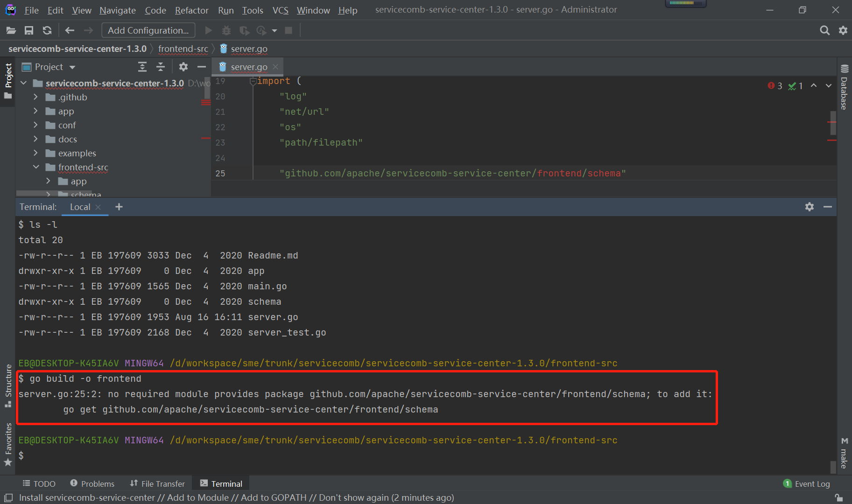The image size is (852, 504).
Task: Collapse the servicecomb-service-center-1.3.0 root node
Action: (x=24, y=83)
